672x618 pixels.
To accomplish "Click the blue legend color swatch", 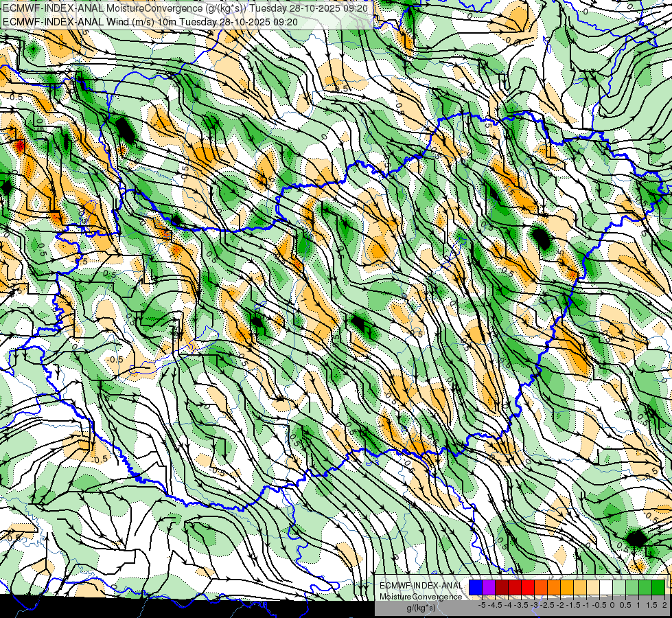I will 476,588.
